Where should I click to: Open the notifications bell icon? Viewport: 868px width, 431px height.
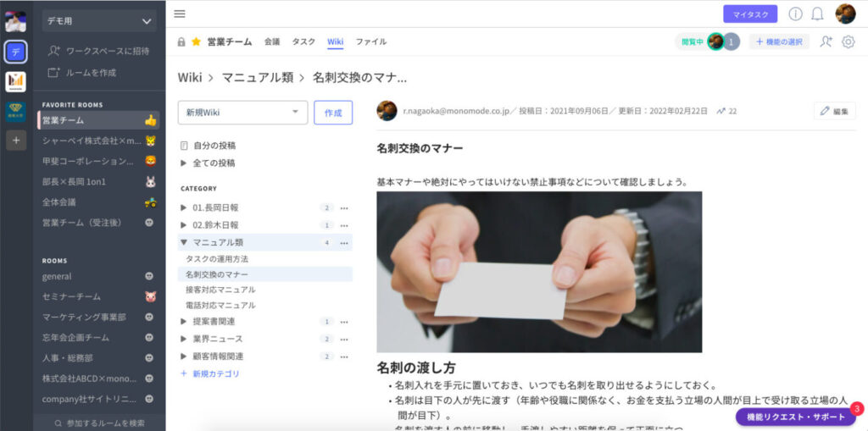coord(817,14)
